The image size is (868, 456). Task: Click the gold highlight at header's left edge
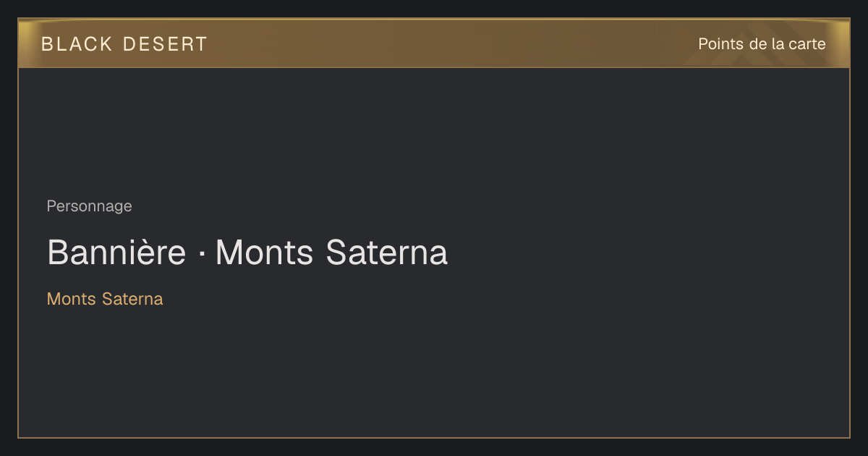(26, 43)
